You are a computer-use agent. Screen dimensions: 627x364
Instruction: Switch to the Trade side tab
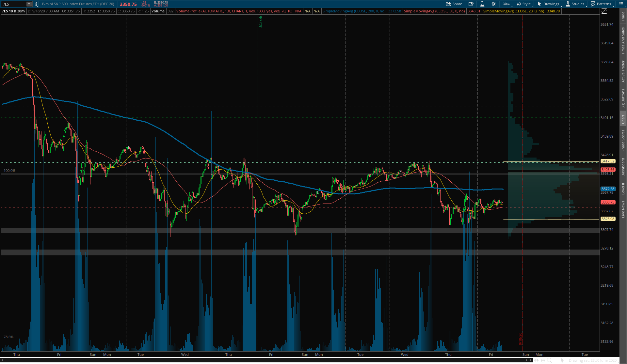tap(623, 16)
